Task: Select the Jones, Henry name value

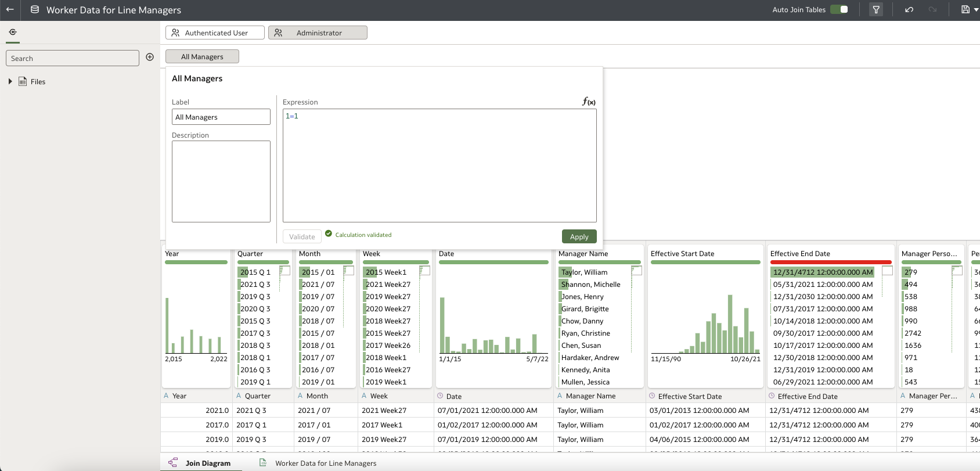Action: click(x=582, y=296)
